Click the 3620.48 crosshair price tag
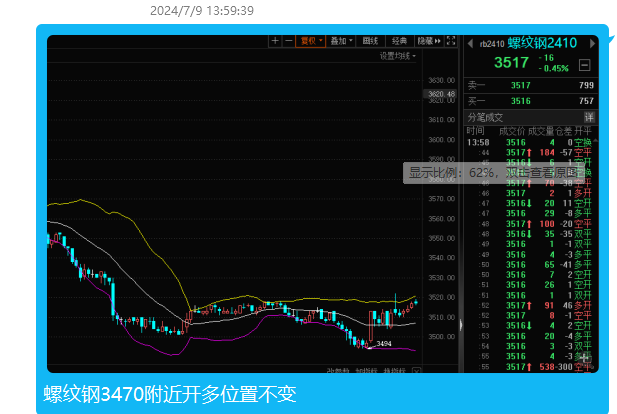Viewport: 617px width, 414px height. [441, 94]
